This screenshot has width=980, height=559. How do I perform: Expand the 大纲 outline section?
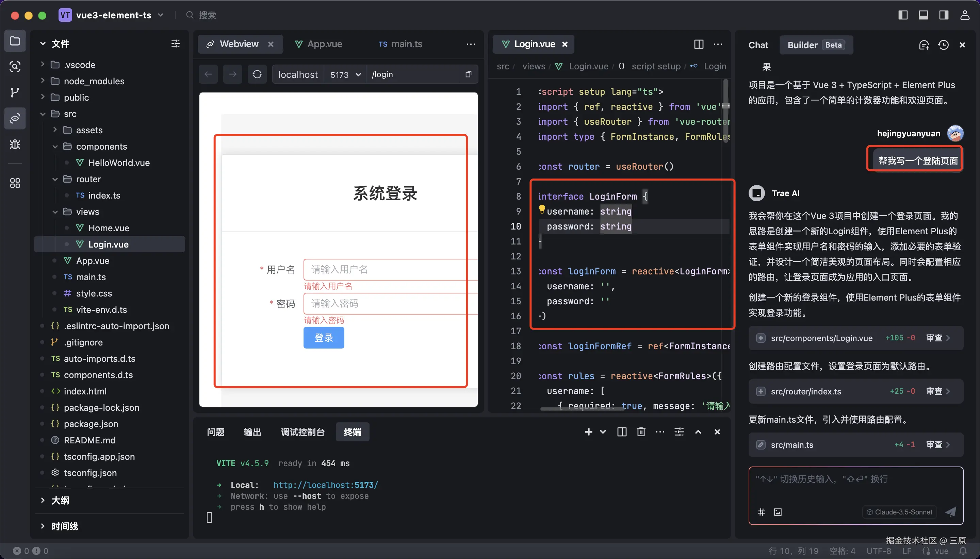(x=60, y=500)
